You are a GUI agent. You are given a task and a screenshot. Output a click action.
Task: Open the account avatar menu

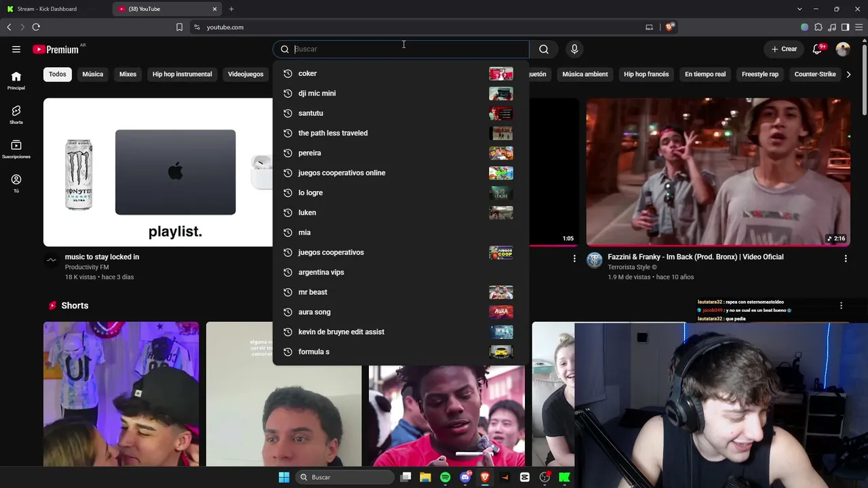843,49
